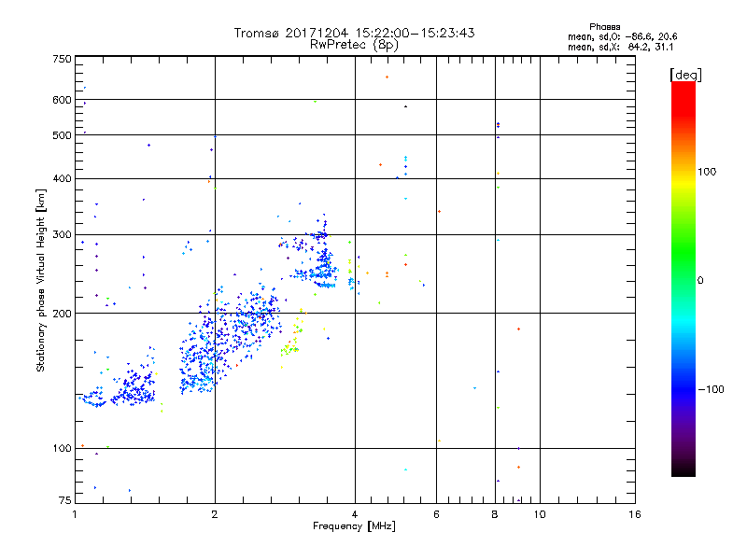The width and height of the screenshot is (747, 560).
Task: Click the y-axis tick label '300'
Action: pos(62,234)
